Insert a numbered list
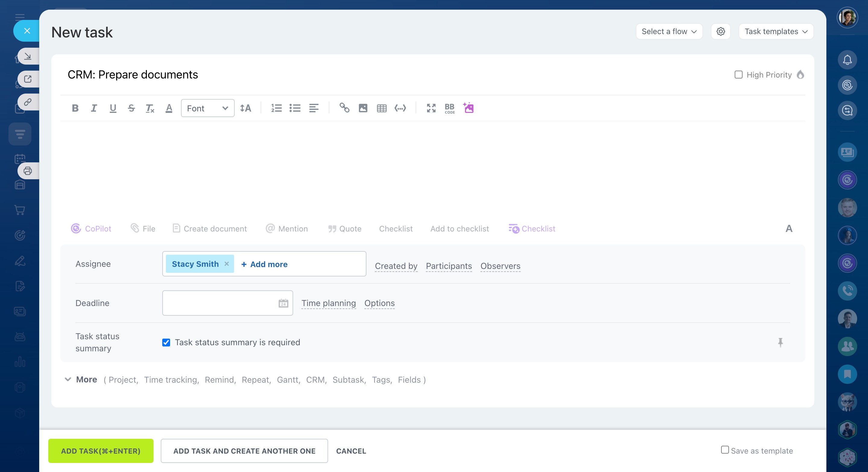This screenshot has height=472, width=868. coord(276,108)
